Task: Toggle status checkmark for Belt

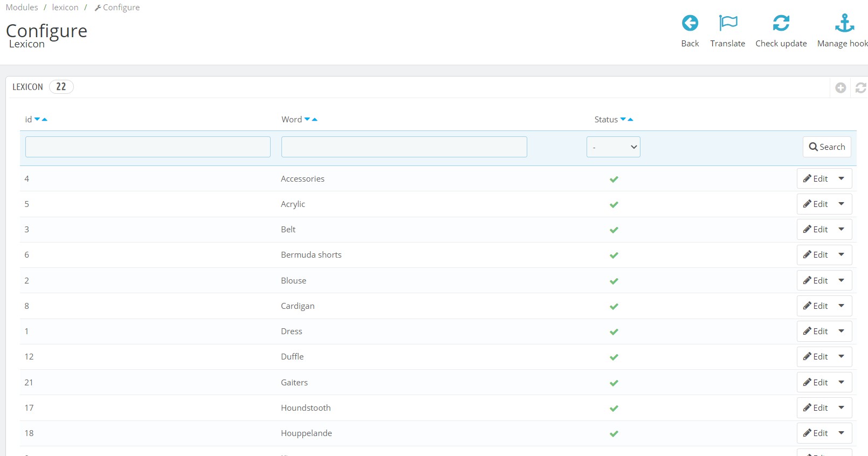Action: [614, 230]
